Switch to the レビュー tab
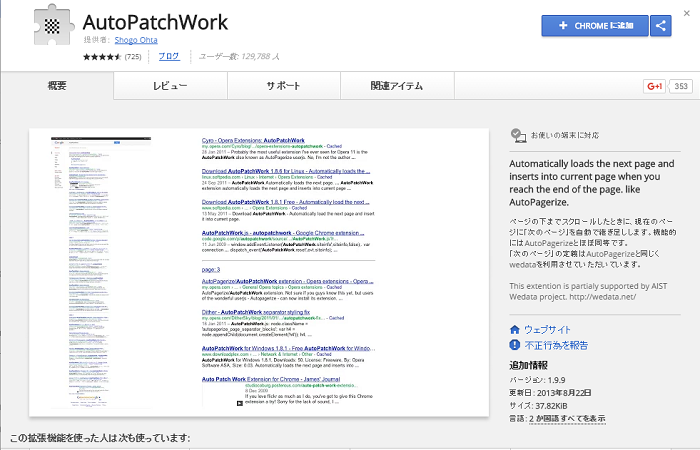 pos(170,86)
